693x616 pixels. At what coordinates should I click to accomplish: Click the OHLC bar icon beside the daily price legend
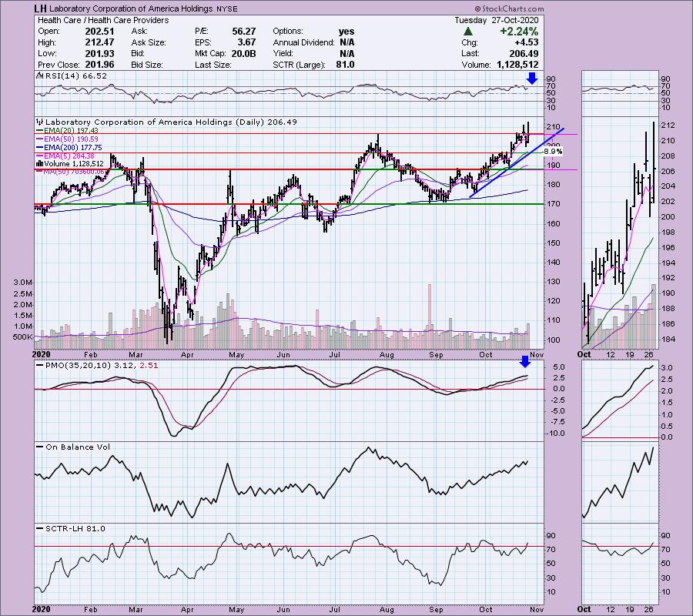(40, 122)
